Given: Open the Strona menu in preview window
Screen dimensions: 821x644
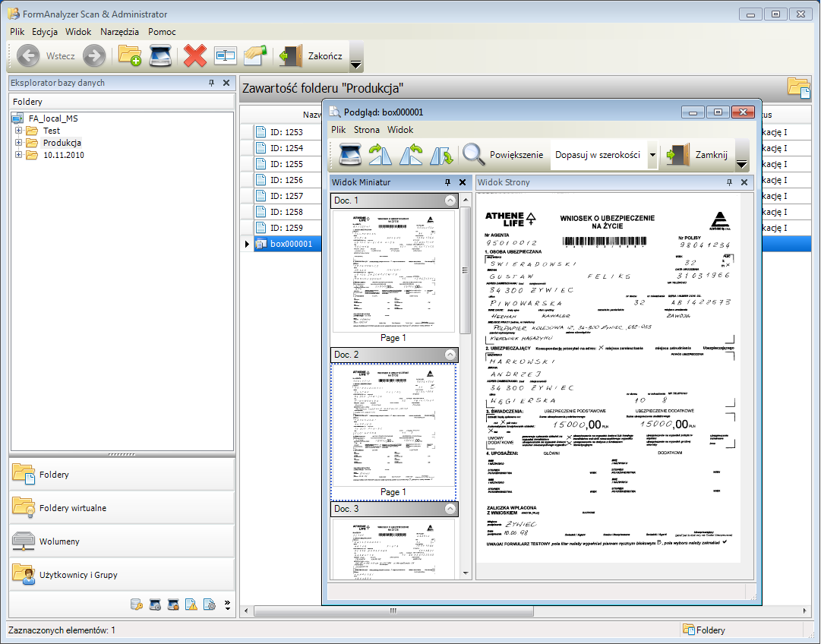Looking at the screenshot, I should pyautogui.click(x=367, y=130).
